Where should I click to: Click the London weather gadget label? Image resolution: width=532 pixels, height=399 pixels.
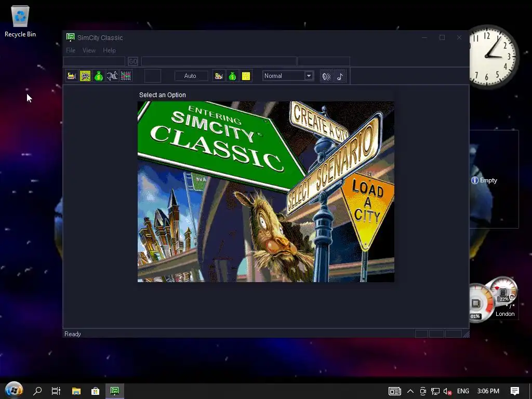point(505,314)
